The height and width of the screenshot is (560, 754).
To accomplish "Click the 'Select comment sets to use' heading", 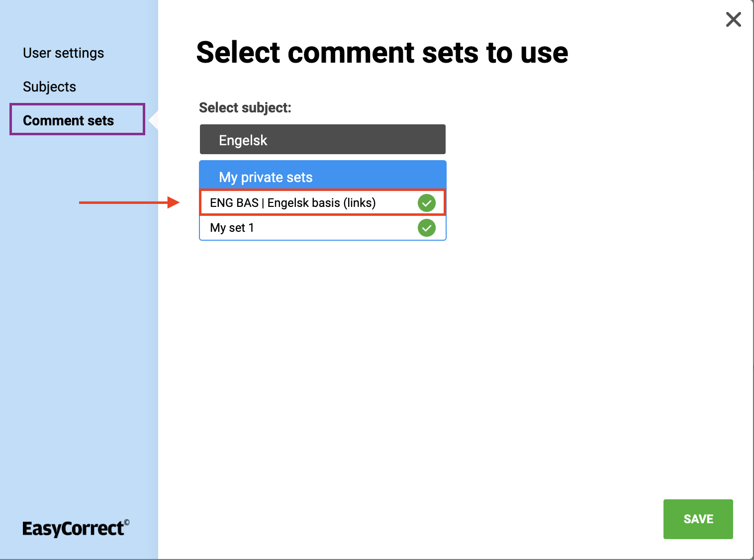I will (382, 53).
